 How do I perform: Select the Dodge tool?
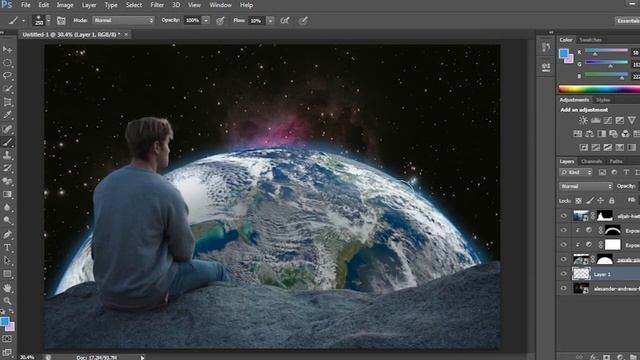(x=7, y=220)
